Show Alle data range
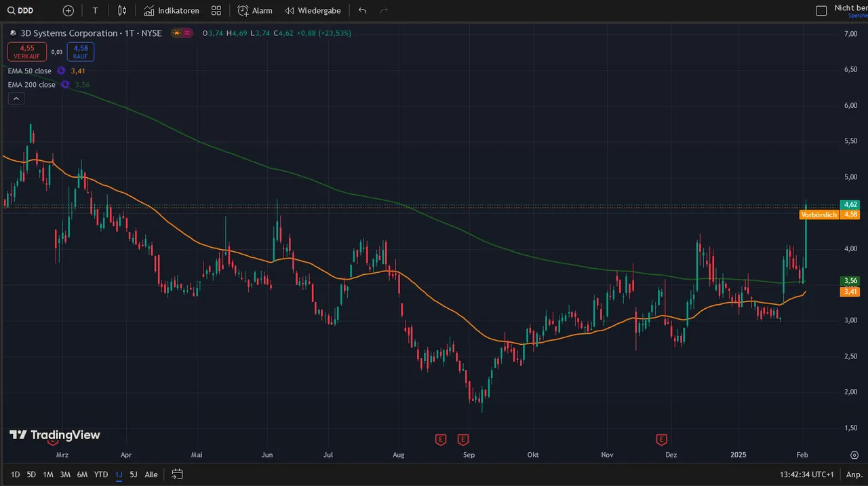The width and height of the screenshot is (868, 486). tap(151, 474)
